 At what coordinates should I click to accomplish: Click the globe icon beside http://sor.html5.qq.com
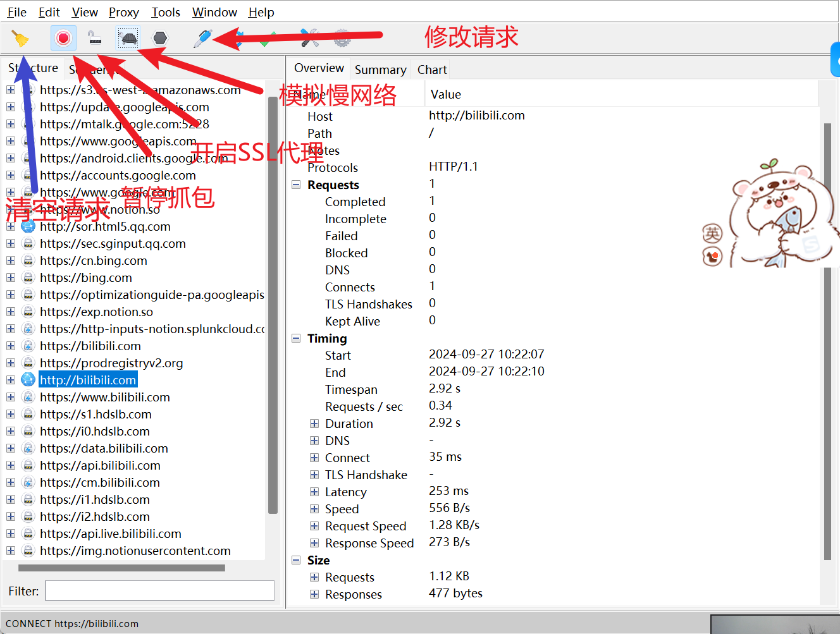point(28,226)
